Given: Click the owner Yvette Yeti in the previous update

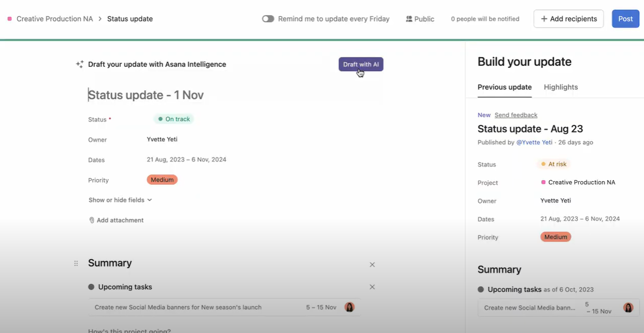Looking at the screenshot, I should (x=556, y=201).
